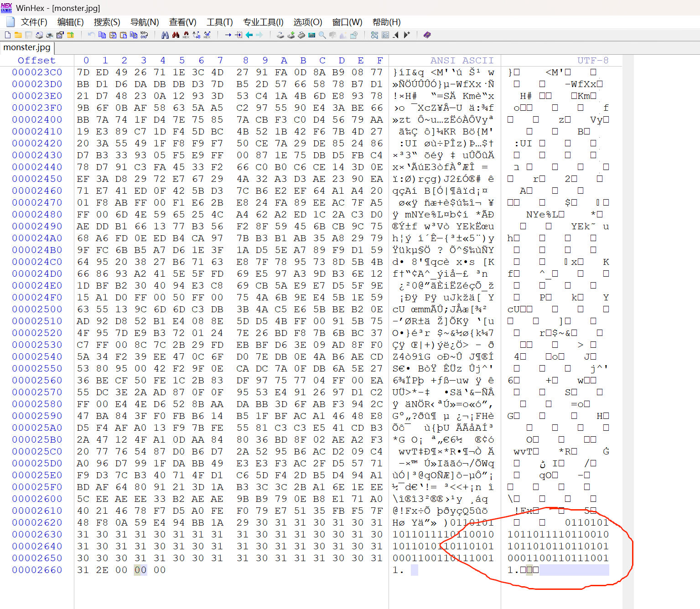Open the 文件(F) menu

point(34,22)
